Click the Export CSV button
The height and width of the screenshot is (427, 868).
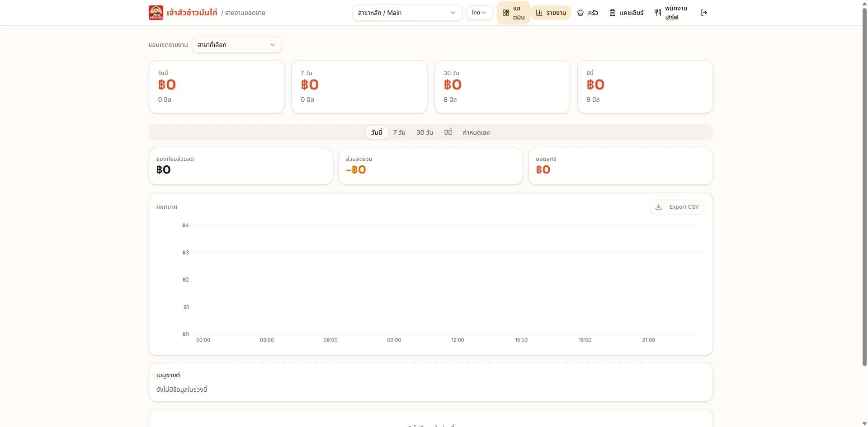[x=677, y=207]
